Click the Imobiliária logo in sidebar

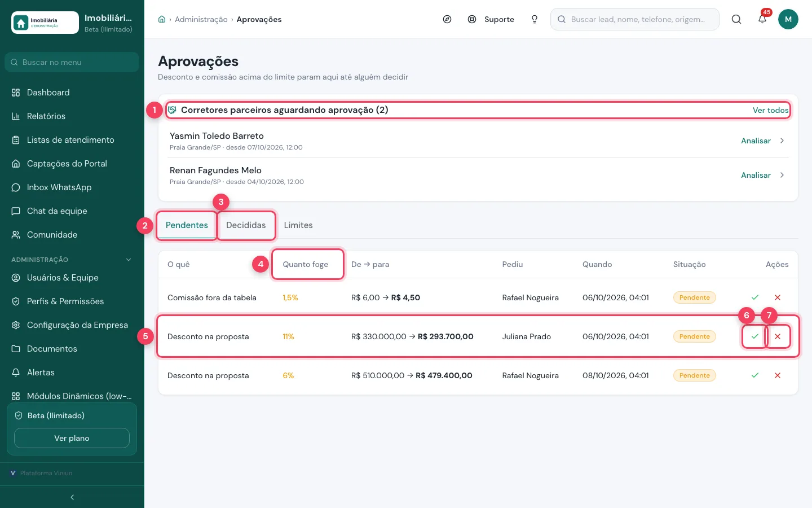coord(45,23)
